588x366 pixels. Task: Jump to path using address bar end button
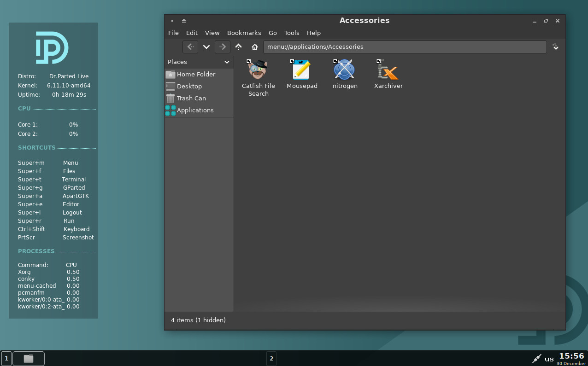(555, 47)
